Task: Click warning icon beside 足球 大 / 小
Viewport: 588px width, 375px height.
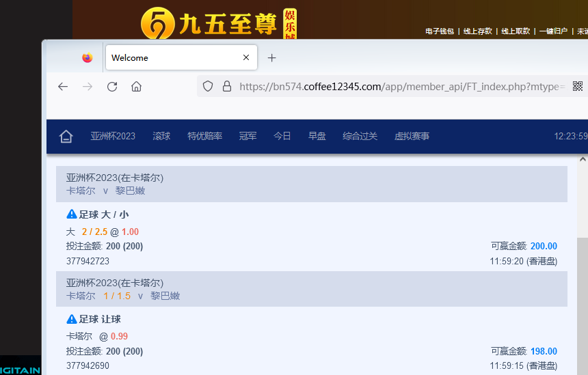Action: point(72,214)
